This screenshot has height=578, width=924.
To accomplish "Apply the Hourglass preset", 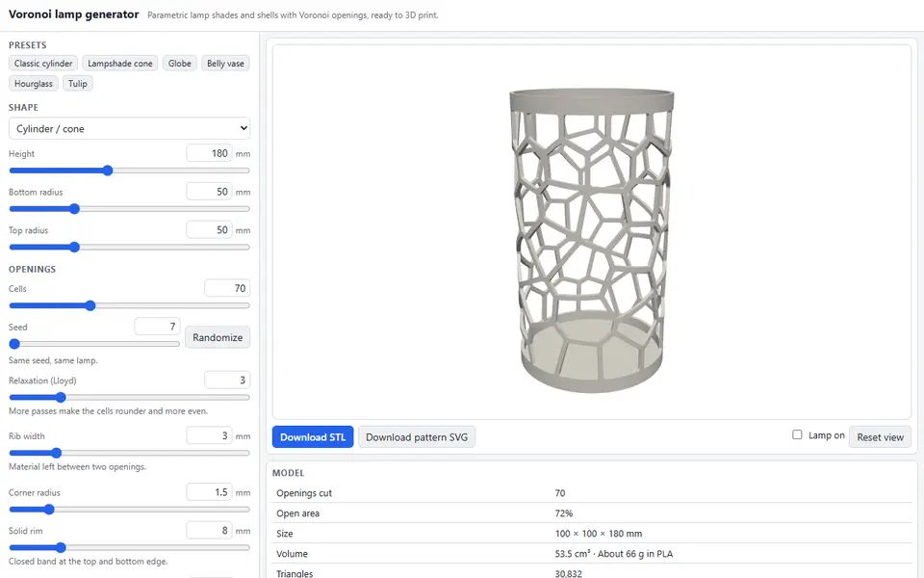I will pos(34,83).
